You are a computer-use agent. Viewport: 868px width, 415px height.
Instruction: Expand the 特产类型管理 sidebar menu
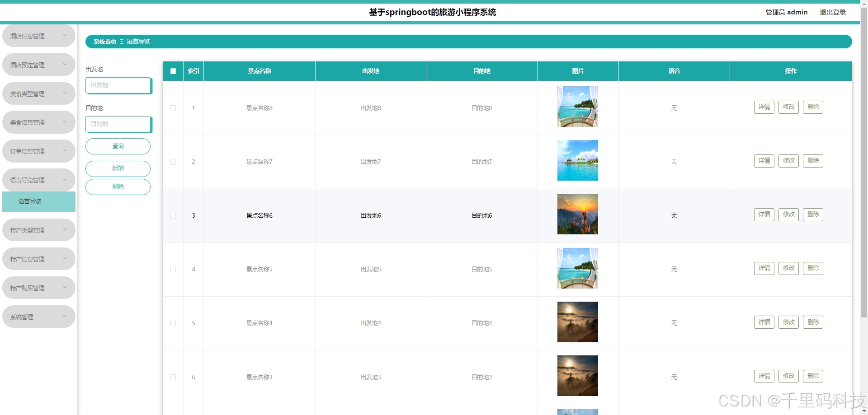tap(39, 230)
